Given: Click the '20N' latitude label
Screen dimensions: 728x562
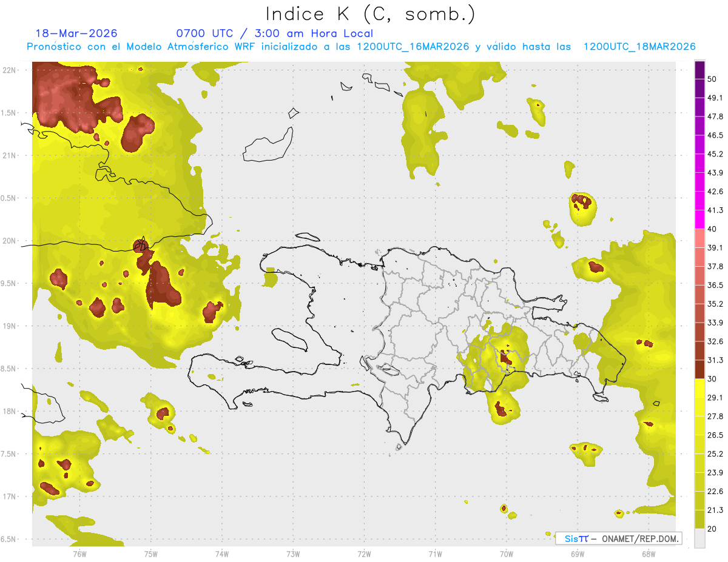Looking at the screenshot, I should [x=9, y=241].
